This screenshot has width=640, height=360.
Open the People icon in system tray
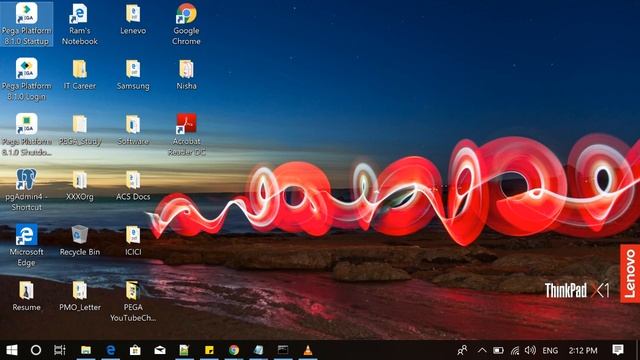tap(462, 350)
